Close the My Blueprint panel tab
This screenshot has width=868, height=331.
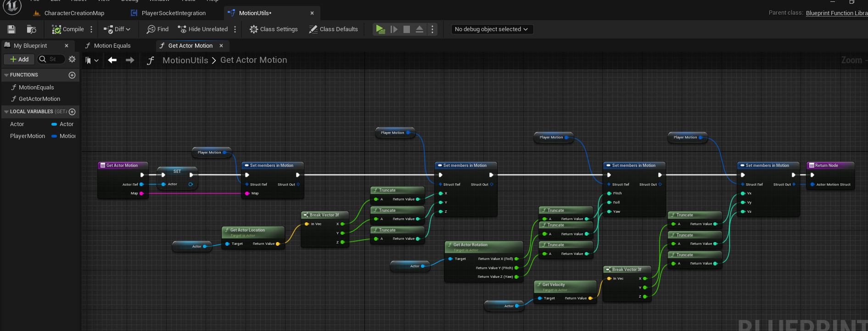click(x=67, y=46)
